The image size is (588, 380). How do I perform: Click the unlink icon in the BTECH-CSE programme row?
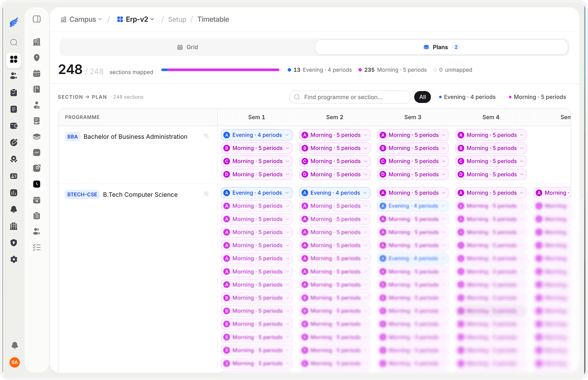point(206,194)
